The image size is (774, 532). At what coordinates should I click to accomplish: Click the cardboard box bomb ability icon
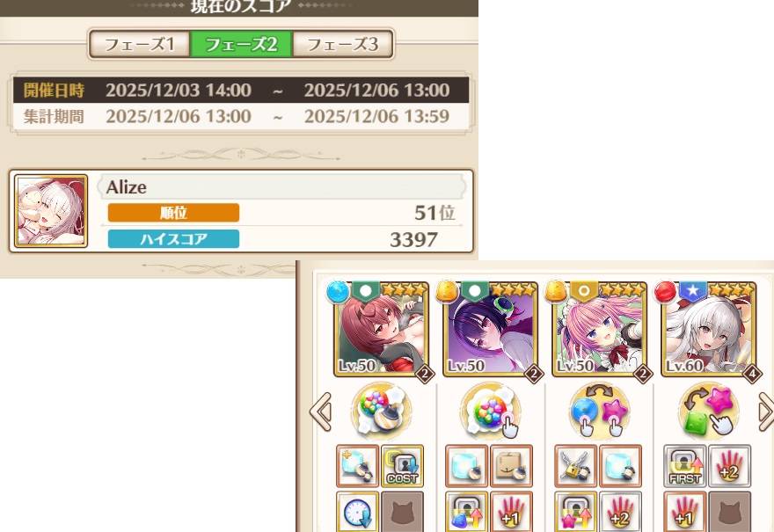[511, 466]
